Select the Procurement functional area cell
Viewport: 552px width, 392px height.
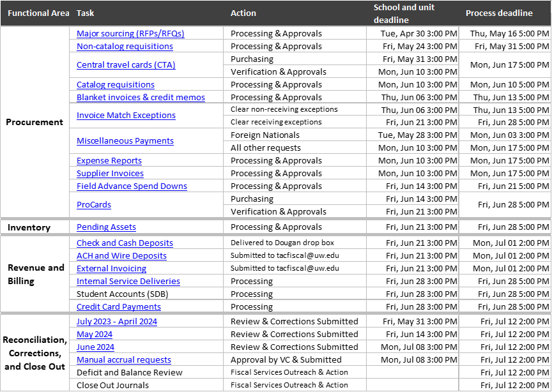[x=34, y=122]
